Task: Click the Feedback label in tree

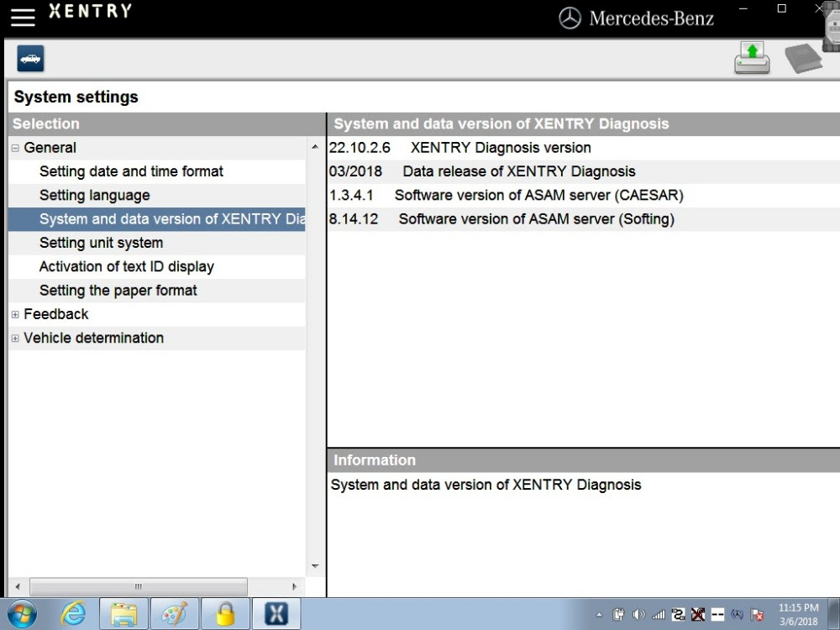Action: 55,314
